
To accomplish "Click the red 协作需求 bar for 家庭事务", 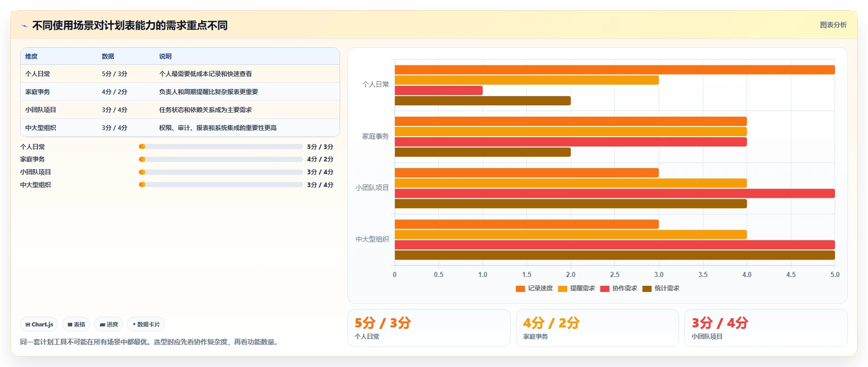I will pos(571,142).
